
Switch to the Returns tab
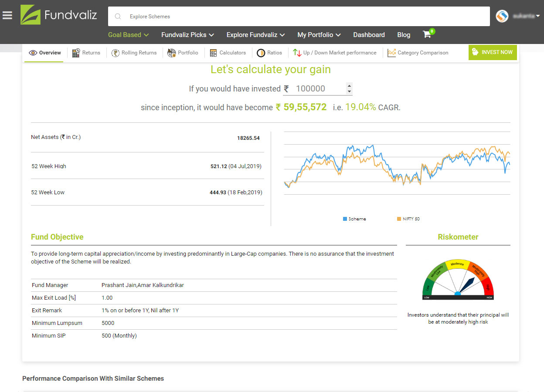pos(86,53)
